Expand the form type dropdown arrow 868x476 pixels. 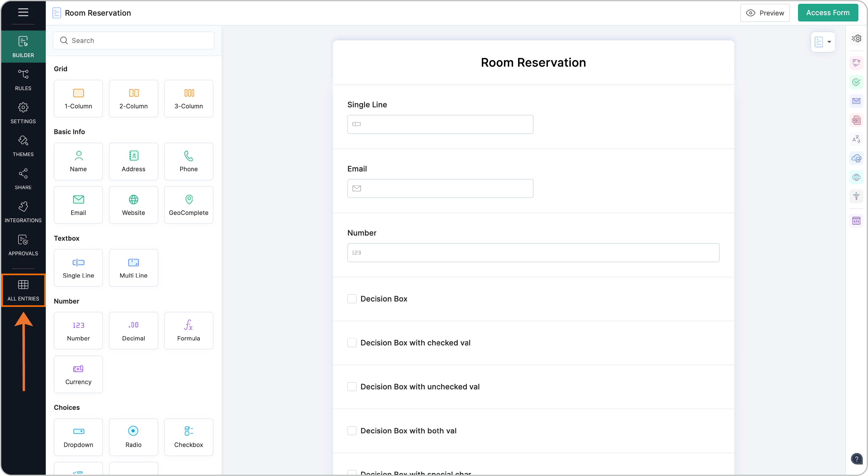coord(829,42)
